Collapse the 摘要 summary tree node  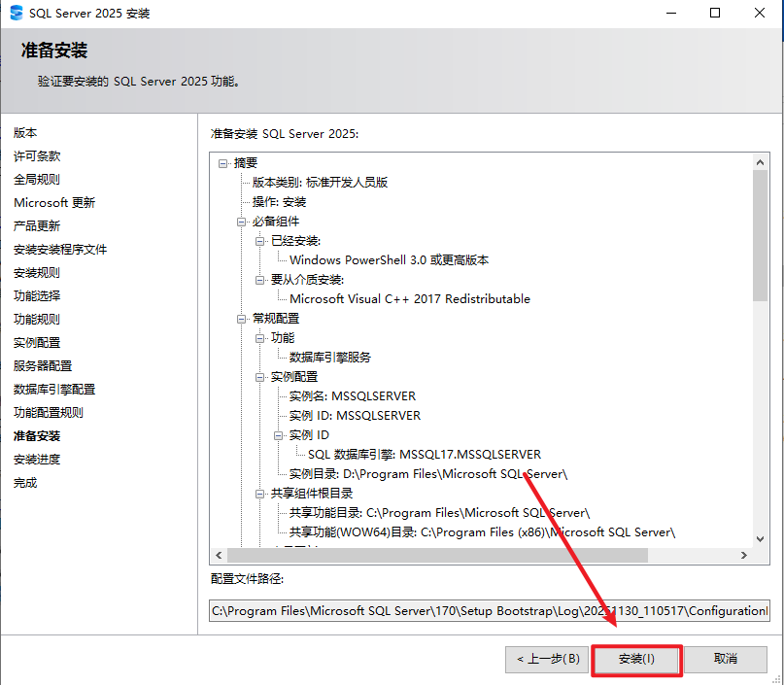[x=223, y=163]
